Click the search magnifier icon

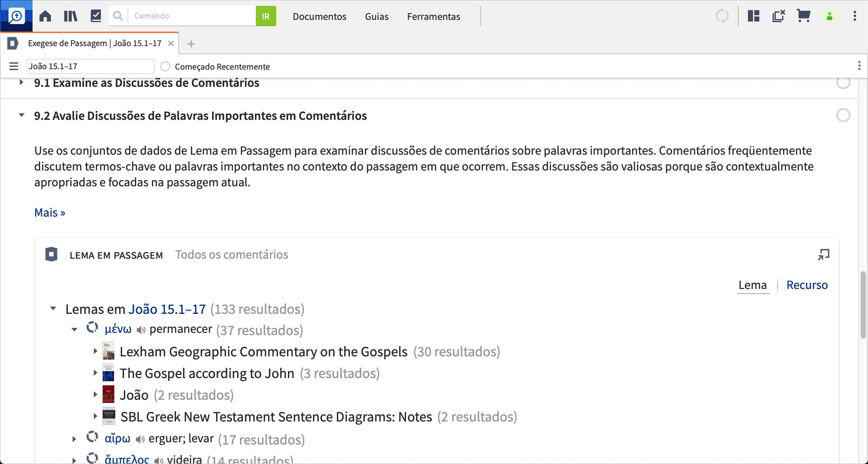(x=118, y=16)
